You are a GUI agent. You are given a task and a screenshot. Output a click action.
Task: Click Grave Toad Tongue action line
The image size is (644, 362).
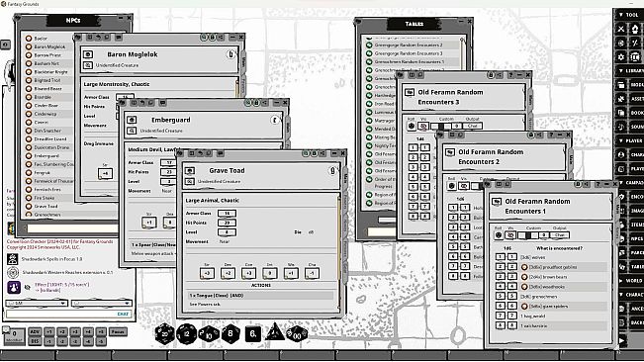coord(260,296)
